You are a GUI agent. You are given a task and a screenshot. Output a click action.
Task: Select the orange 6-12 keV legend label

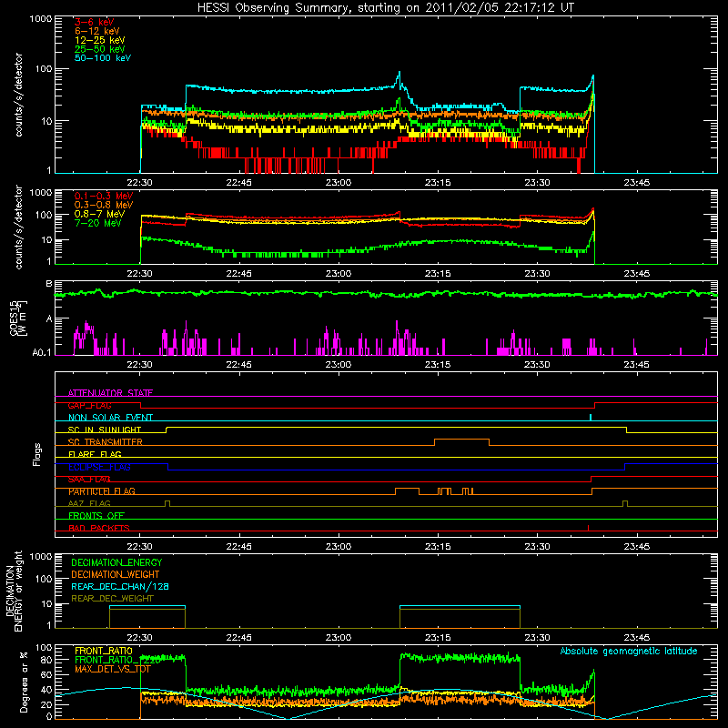click(97, 31)
